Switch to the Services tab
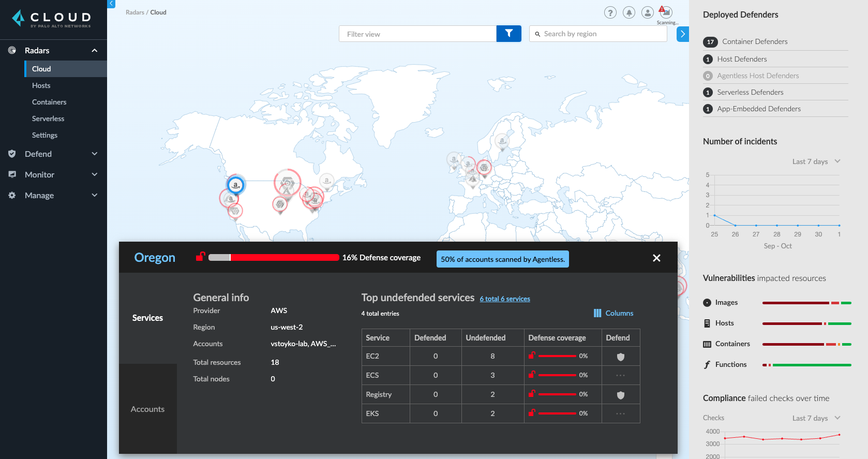Image resolution: width=868 pixels, height=459 pixels. pos(148,318)
